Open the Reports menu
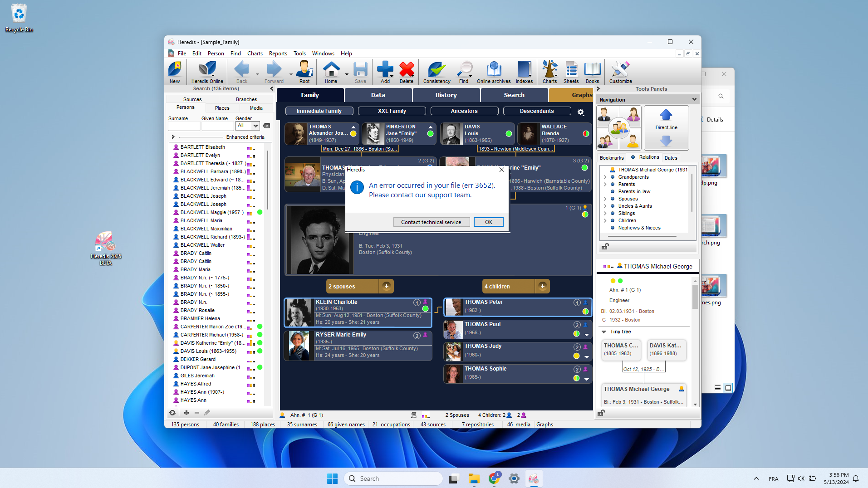 point(278,54)
